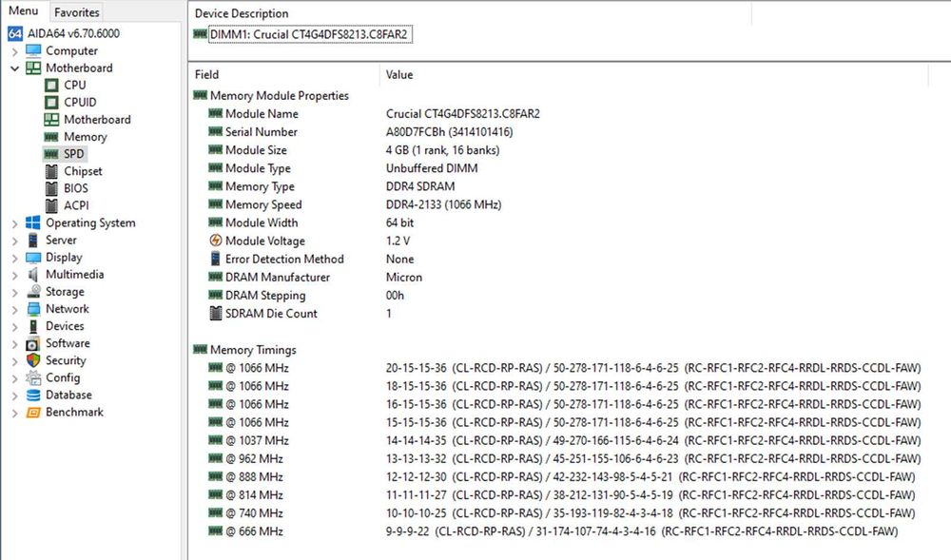Click the SPD memory module icon
Image resolution: width=951 pixels, height=560 pixels.
coord(51,154)
